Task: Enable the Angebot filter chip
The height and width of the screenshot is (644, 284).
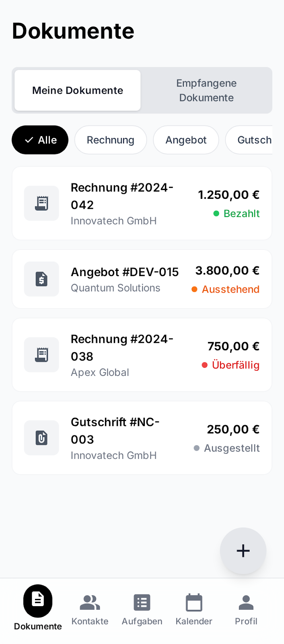Action: pyautogui.click(x=186, y=140)
